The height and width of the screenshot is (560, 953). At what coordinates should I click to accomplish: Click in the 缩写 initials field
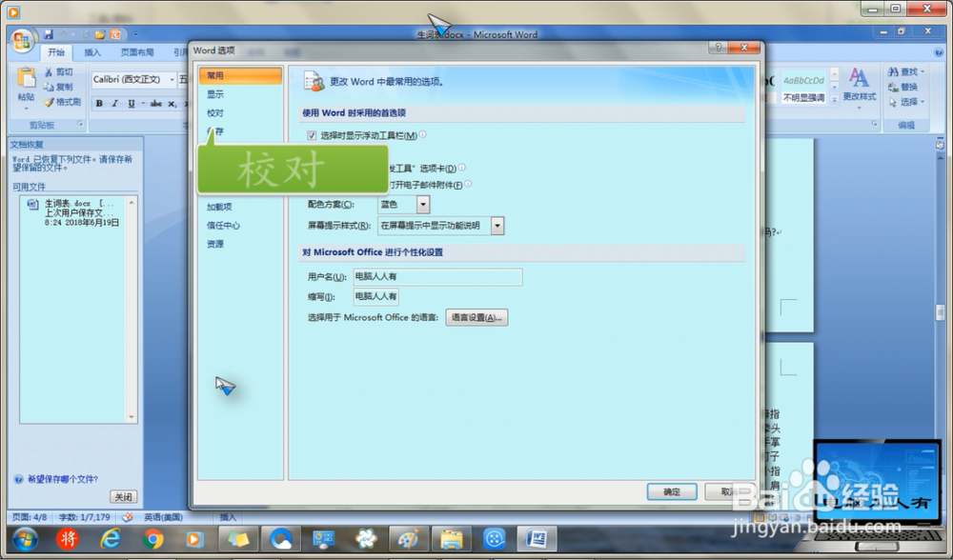point(375,297)
